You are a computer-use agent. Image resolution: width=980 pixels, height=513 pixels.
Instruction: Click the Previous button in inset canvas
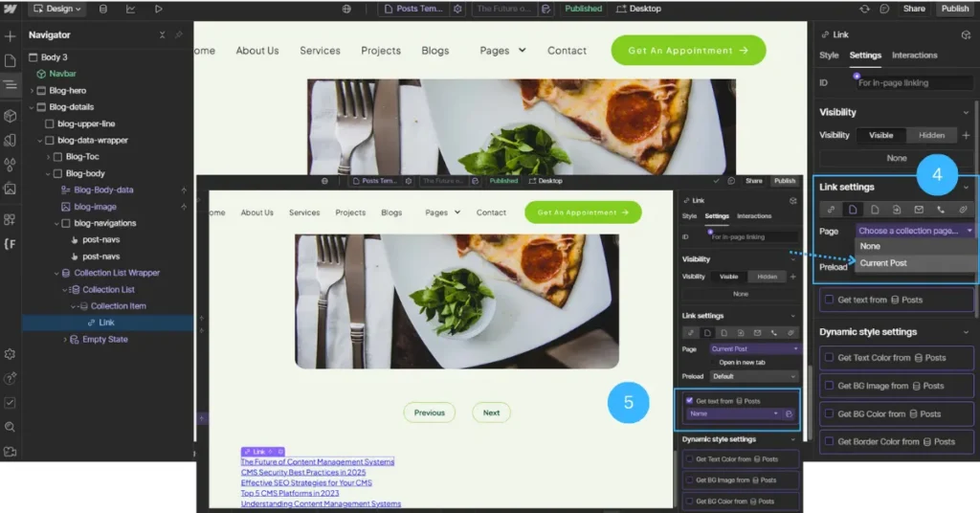430,413
